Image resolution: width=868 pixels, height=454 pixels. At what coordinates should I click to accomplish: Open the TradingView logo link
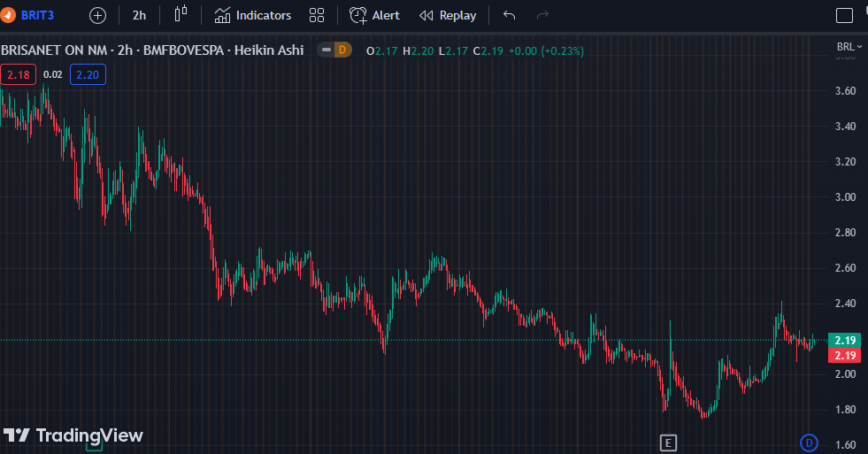click(73, 435)
